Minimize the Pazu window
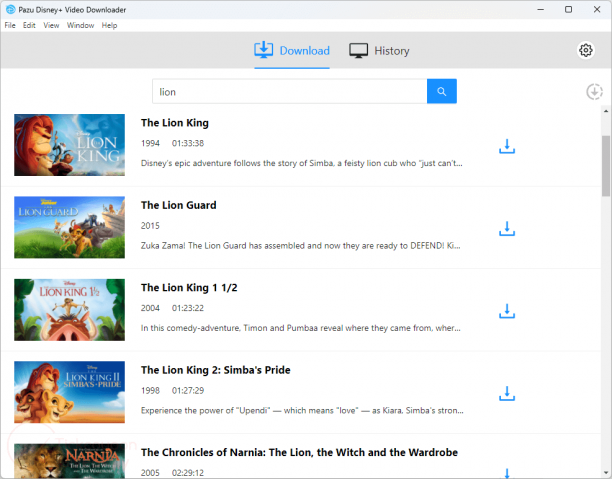This screenshot has width=612, height=479. [x=541, y=9]
